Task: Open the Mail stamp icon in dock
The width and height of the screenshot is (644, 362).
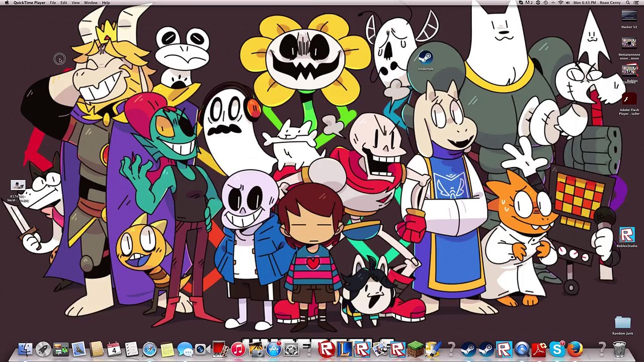Action: coord(78,349)
